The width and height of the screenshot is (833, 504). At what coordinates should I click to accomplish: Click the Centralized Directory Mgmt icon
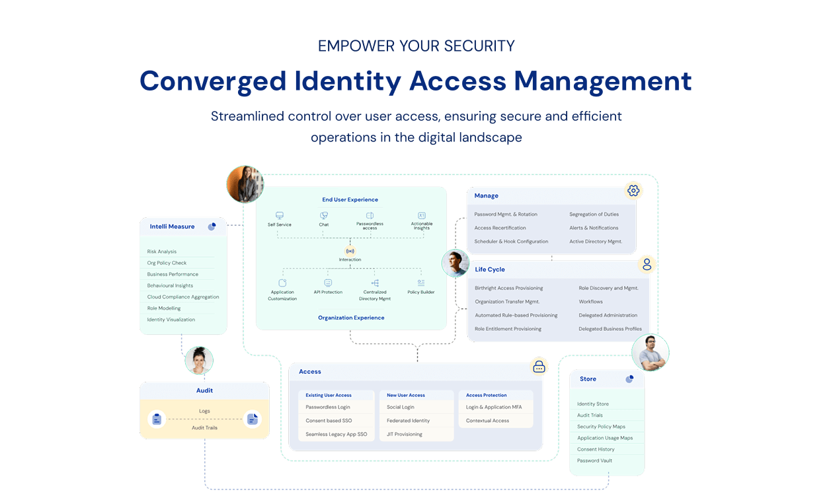(375, 283)
